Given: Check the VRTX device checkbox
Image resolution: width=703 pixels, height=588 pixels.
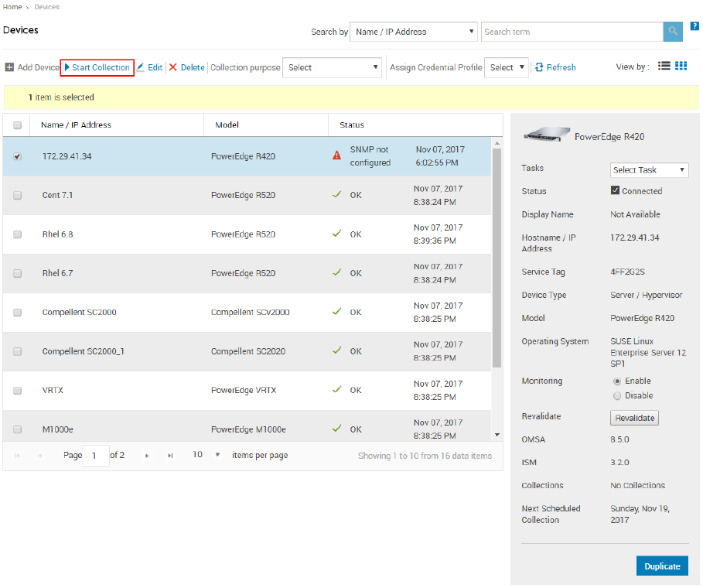Looking at the screenshot, I should pos(18,390).
